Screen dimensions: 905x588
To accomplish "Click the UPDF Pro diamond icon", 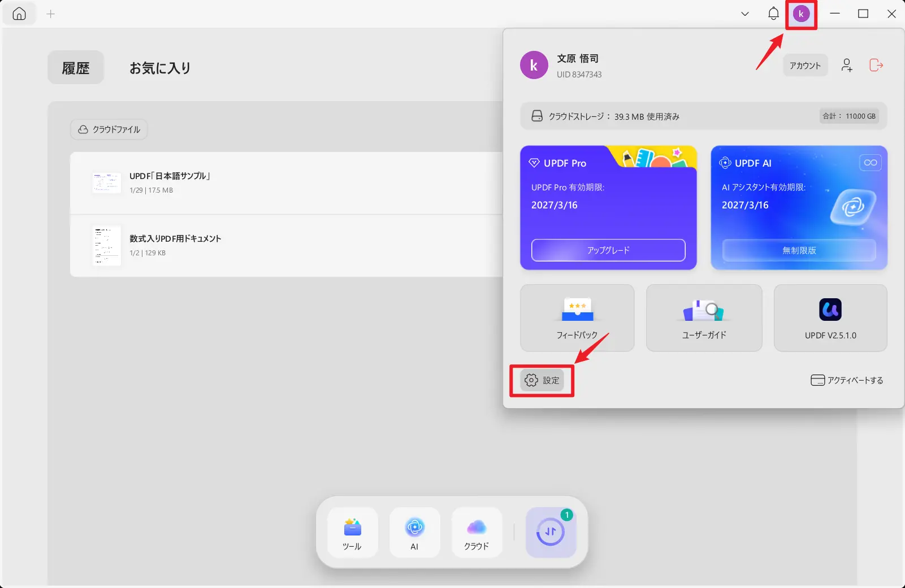I will pos(534,163).
